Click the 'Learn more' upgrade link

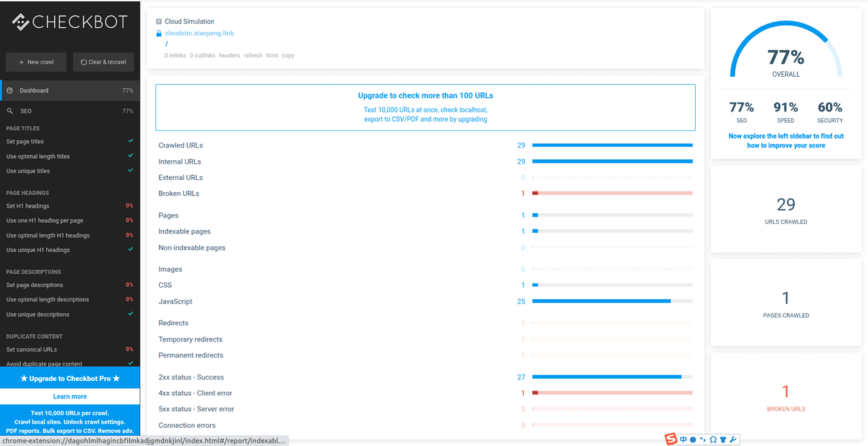tap(70, 396)
